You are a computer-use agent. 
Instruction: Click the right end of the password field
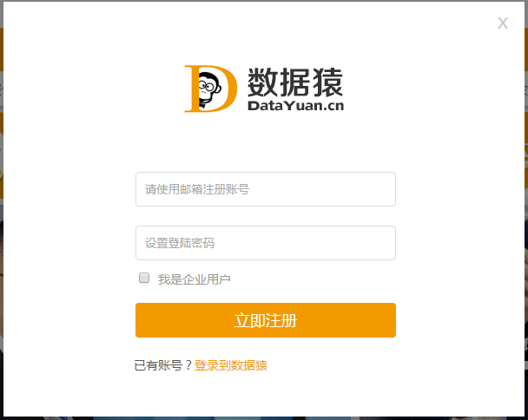click(x=384, y=243)
